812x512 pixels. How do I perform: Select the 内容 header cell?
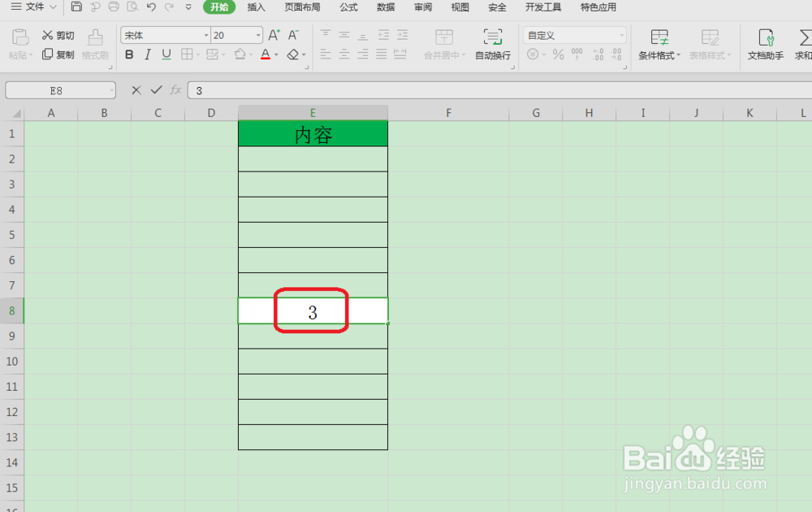click(313, 134)
